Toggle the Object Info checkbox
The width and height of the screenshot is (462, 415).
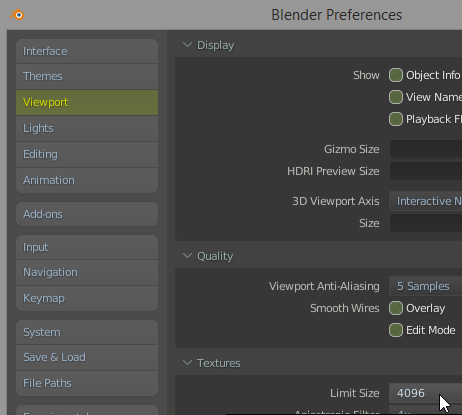click(x=396, y=75)
